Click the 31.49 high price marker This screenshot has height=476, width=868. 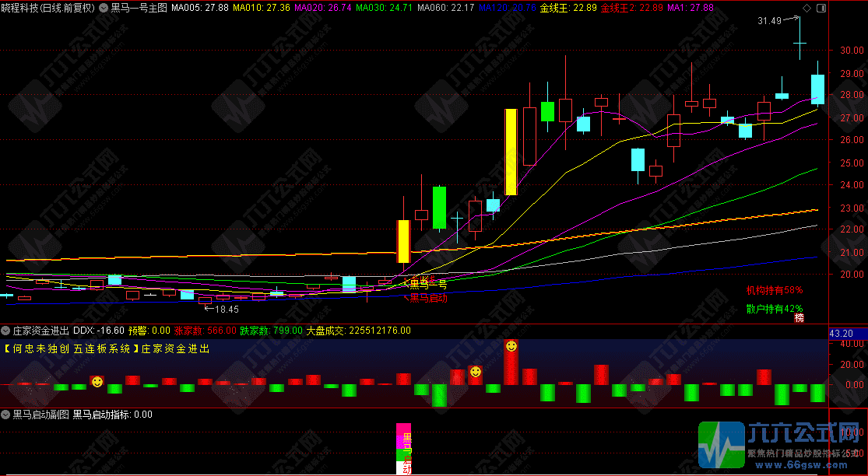point(769,21)
